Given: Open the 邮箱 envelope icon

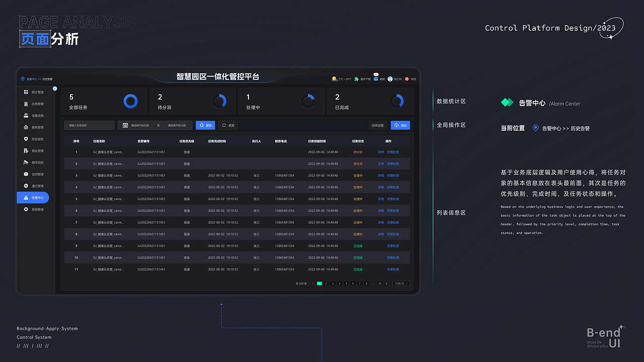Looking at the screenshot, I should [376, 78].
